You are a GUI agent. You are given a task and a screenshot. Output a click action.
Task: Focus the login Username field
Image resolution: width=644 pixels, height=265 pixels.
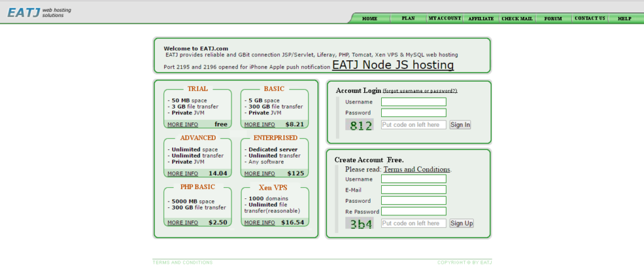click(x=413, y=102)
